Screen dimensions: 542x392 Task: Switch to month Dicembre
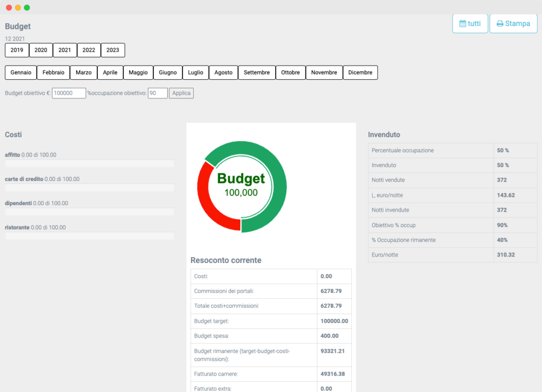360,72
